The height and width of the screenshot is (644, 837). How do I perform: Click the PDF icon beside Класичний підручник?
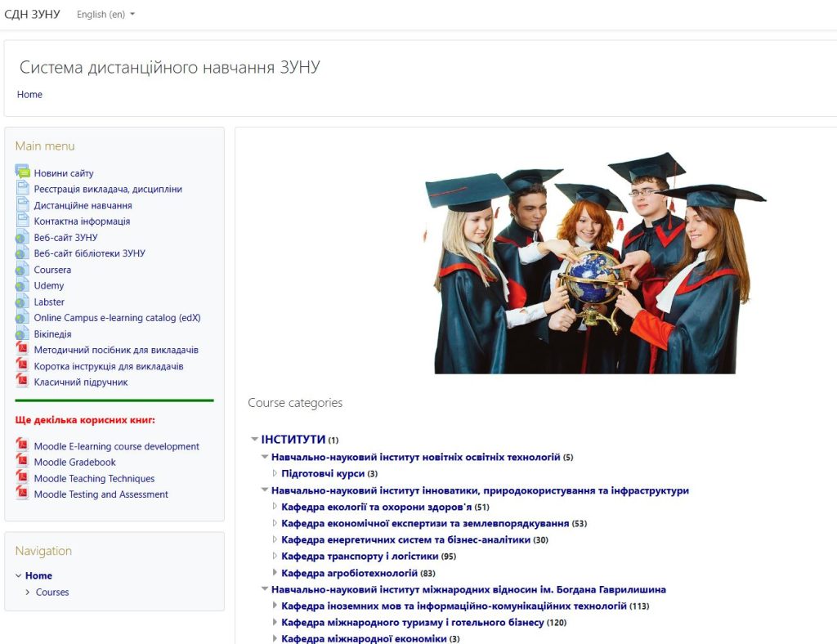(22, 382)
